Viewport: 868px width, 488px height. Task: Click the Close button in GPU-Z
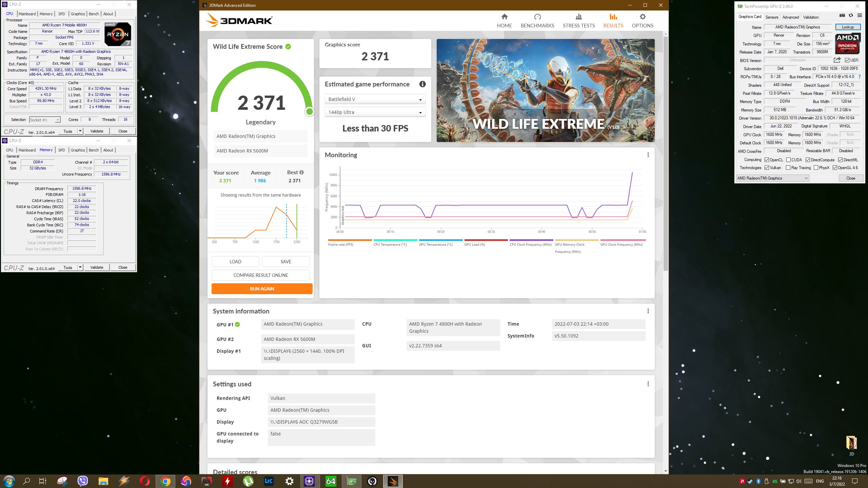click(850, 178)
